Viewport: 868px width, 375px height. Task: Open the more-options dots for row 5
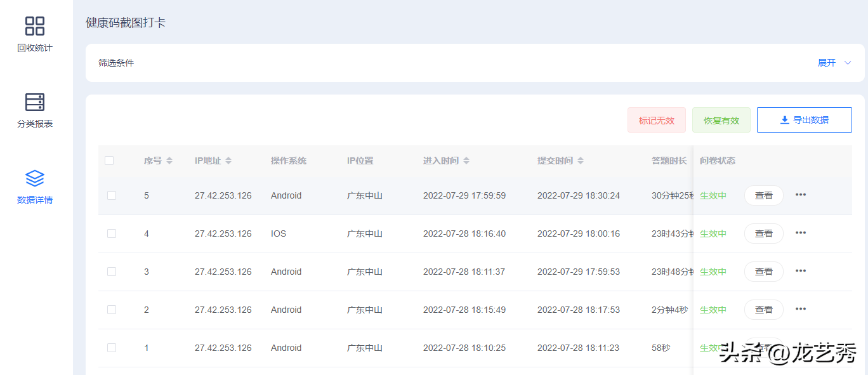tap(801, 195)
